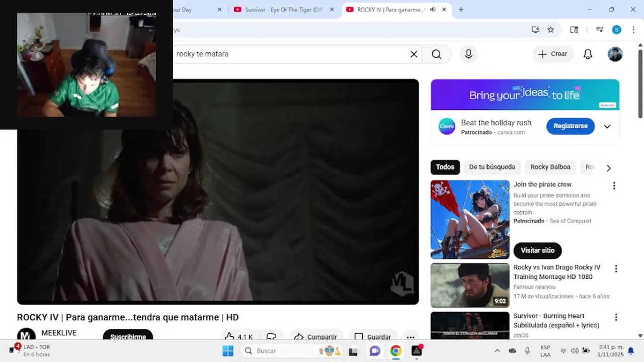Image resolution: width=644 pixels, height=362 pixels.
Task: Open ESP LAA language switcher
Action: point(545,350)
